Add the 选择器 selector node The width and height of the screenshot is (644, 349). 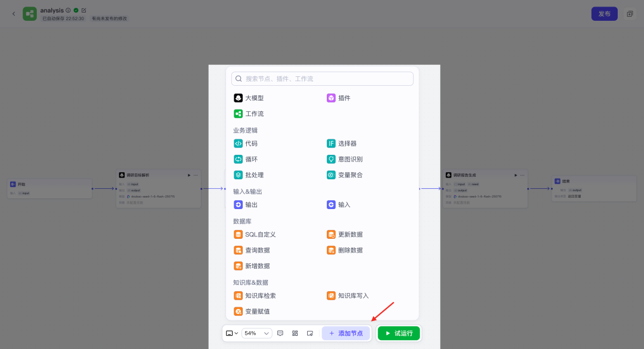click(x=341, y=144)
